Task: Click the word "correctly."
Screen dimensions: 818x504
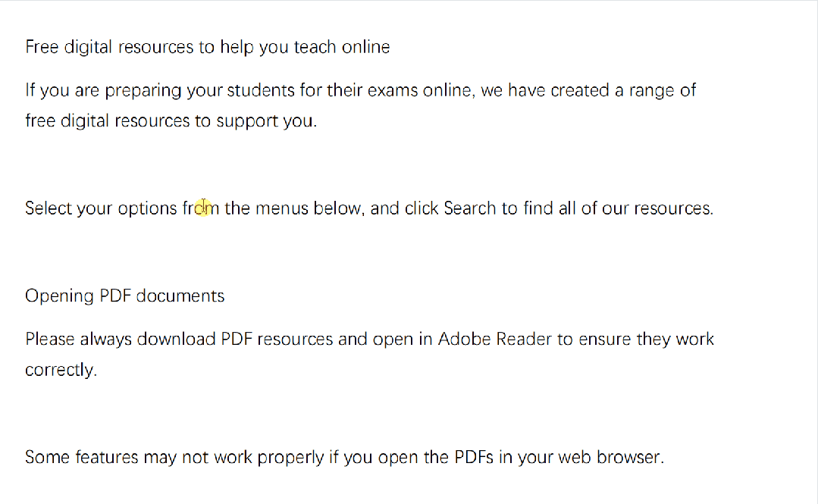Action: coord(61,371)
